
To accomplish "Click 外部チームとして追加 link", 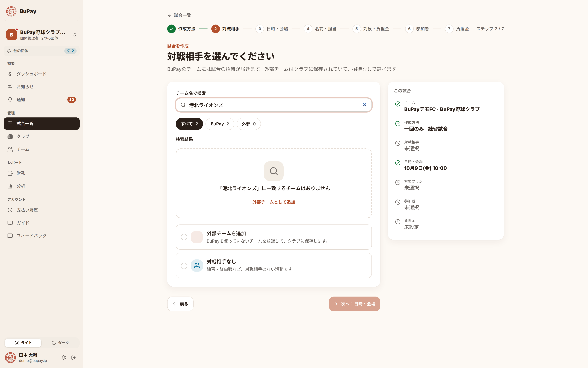I will (x=274, y=202).
